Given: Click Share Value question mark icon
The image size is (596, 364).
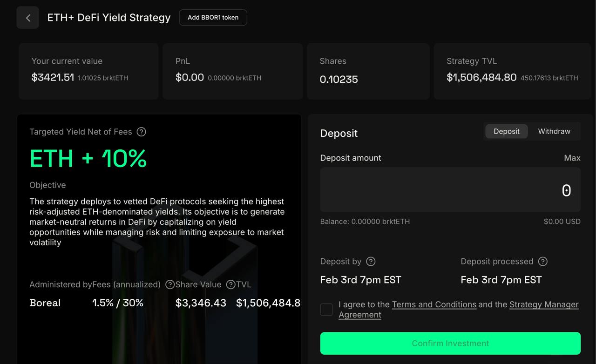Looking at the screenshot, I should click(x=230, y=284).
